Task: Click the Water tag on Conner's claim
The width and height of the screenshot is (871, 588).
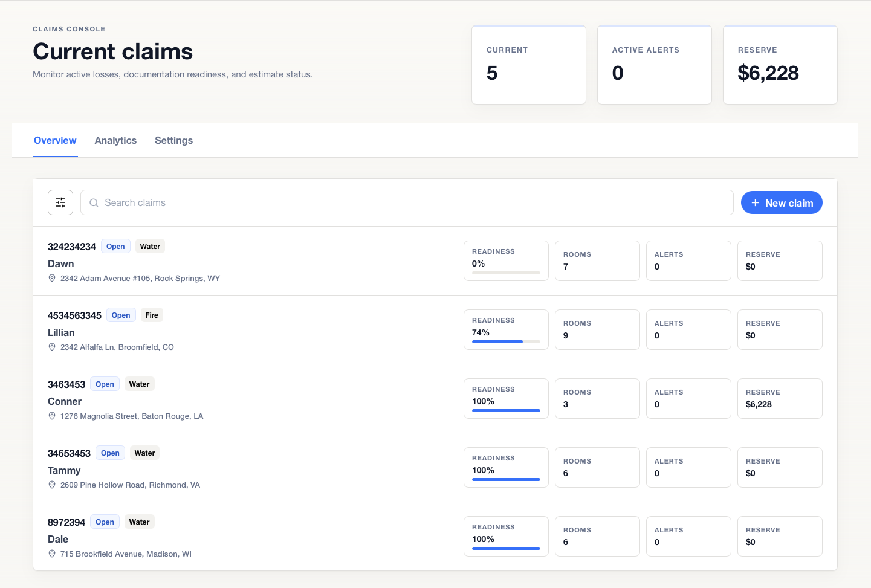Action: coord(139,384)
